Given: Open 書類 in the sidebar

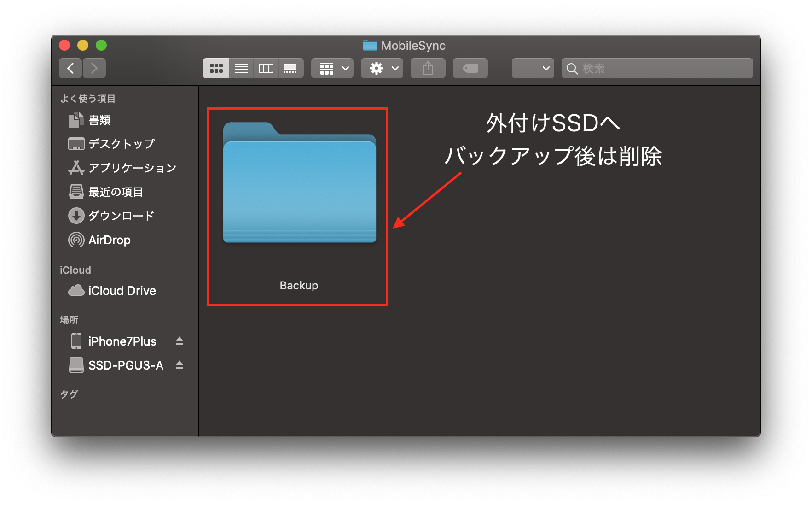Looking at the screenshot, I should 99,120.
